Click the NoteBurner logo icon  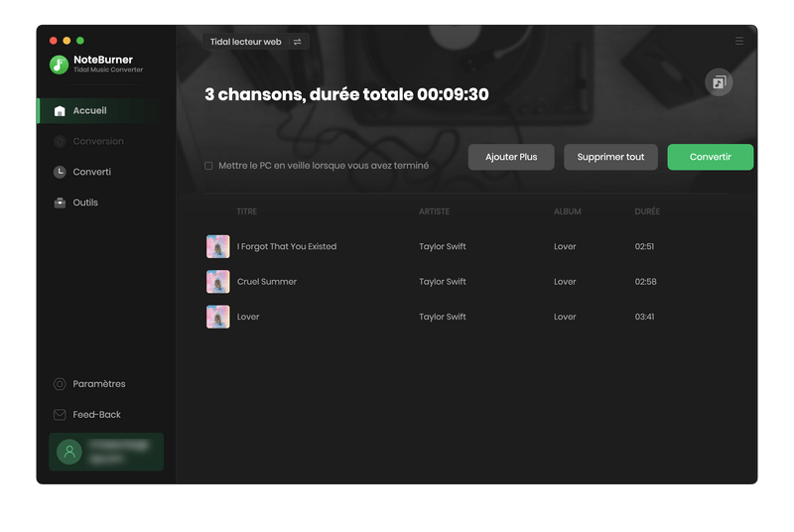click(59, 65)
